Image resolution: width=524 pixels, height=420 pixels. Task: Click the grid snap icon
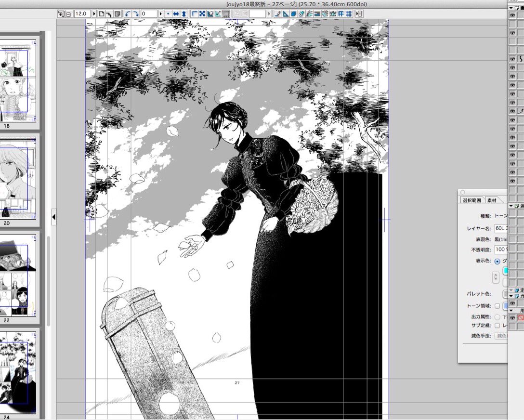click(x=349, y=13)
